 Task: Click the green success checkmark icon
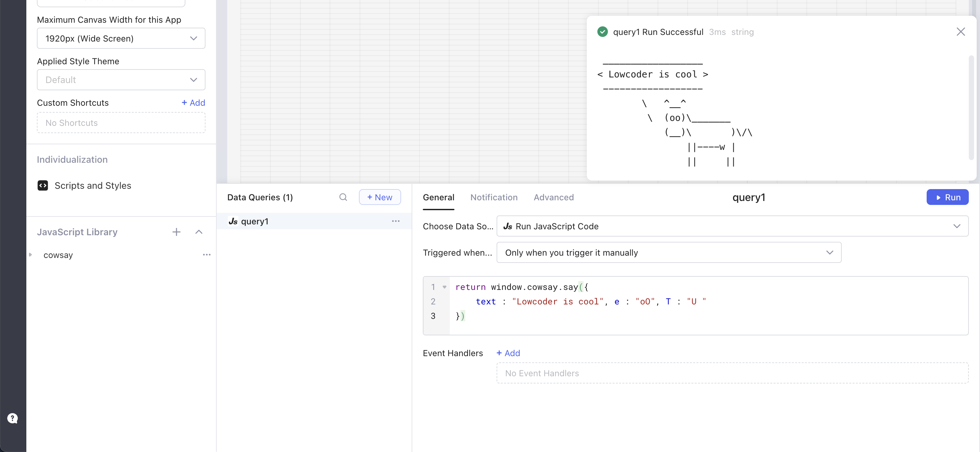(602, 32)
